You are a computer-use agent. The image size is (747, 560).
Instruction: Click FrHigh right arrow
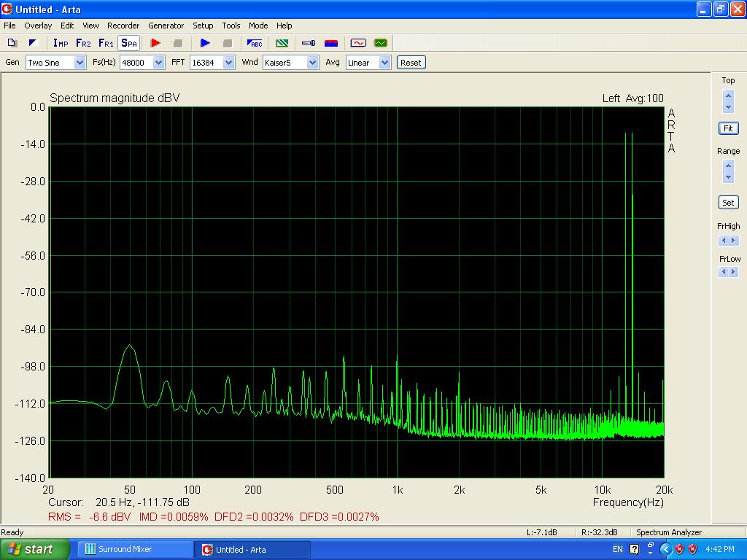click(x=734, y=241)
